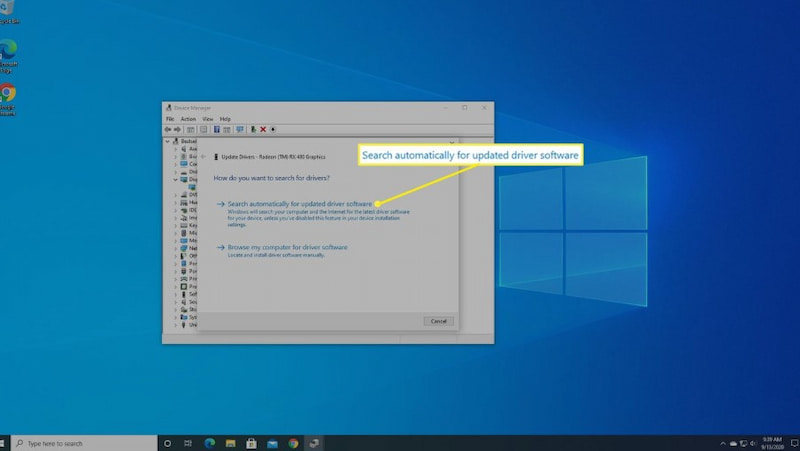
Task: Open the View menu
Action: click(x=208, y=119)
